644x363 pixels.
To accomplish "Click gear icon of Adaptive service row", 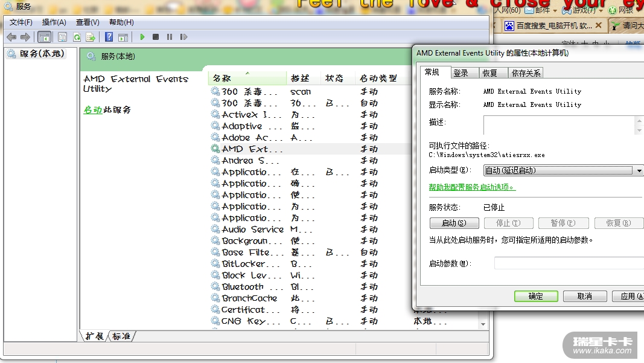I will 215,126.
